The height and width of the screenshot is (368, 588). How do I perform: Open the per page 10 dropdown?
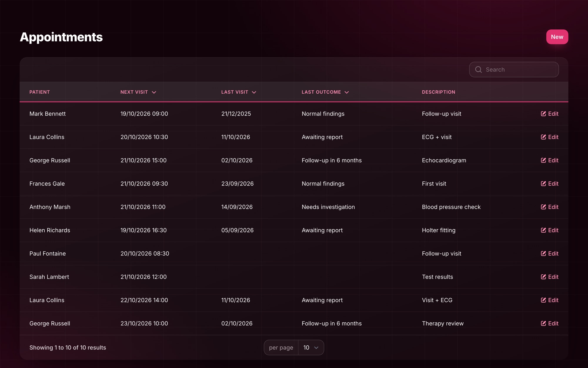311,348
